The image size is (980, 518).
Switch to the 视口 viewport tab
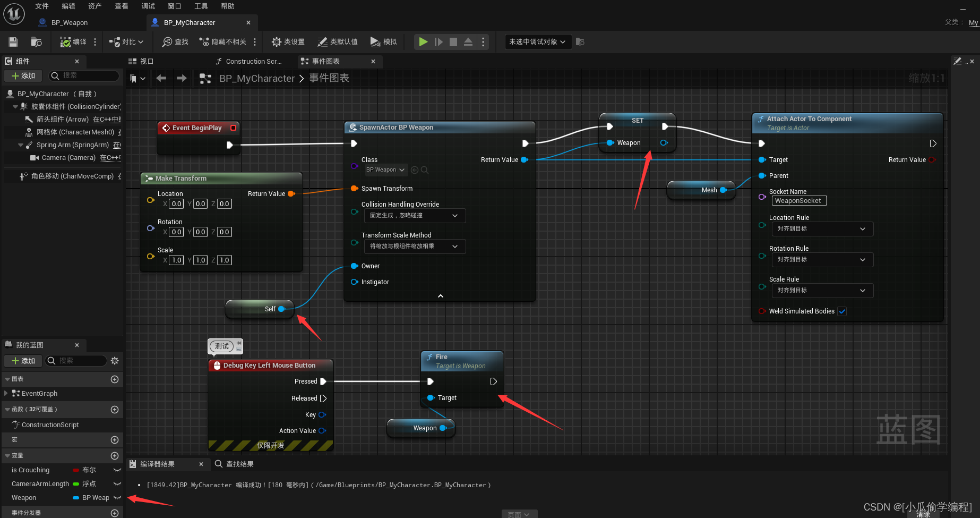[141, 62]
